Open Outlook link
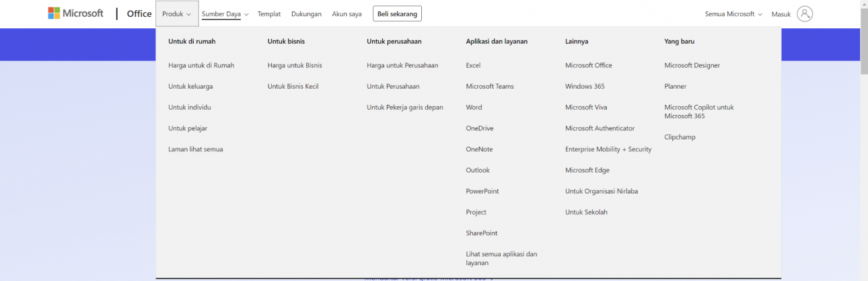Screen dimensions: 868x281 coord(478,170)
